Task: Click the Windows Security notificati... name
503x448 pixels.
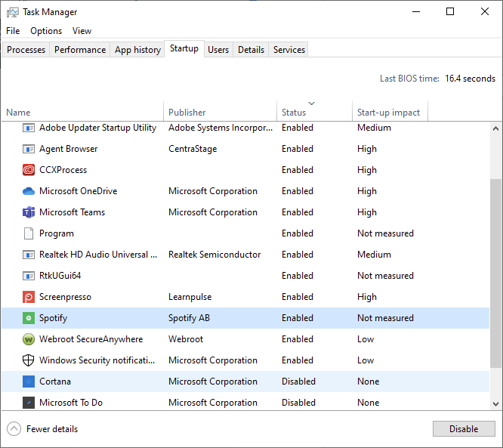Action: [97, 360]
